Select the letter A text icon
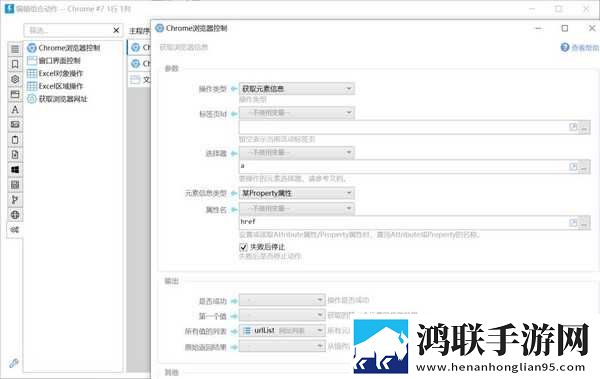 tap(15, 109)
